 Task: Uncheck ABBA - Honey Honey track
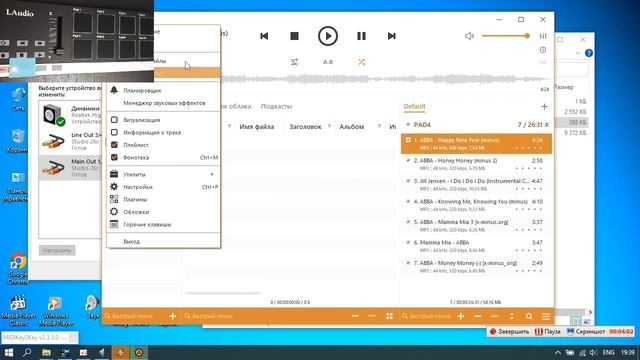pos(408,160)
